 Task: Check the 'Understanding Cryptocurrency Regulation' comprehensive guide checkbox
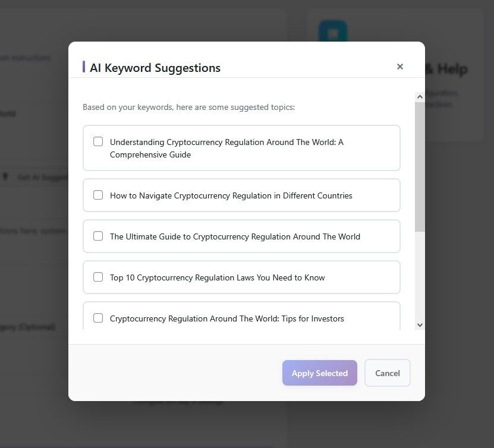(x=98, y=141)
